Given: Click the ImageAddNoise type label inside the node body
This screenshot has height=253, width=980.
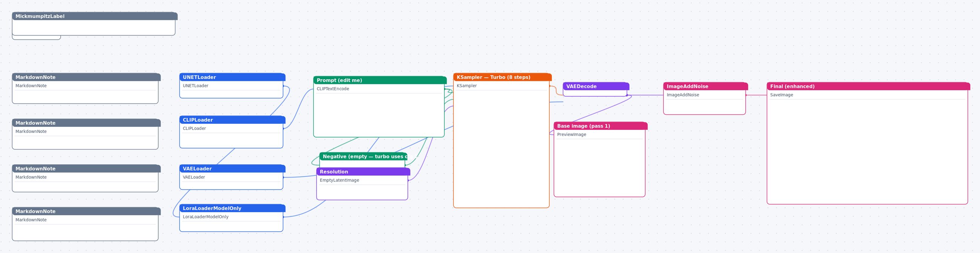Looking at the screenshot, I should pos(683,95).
